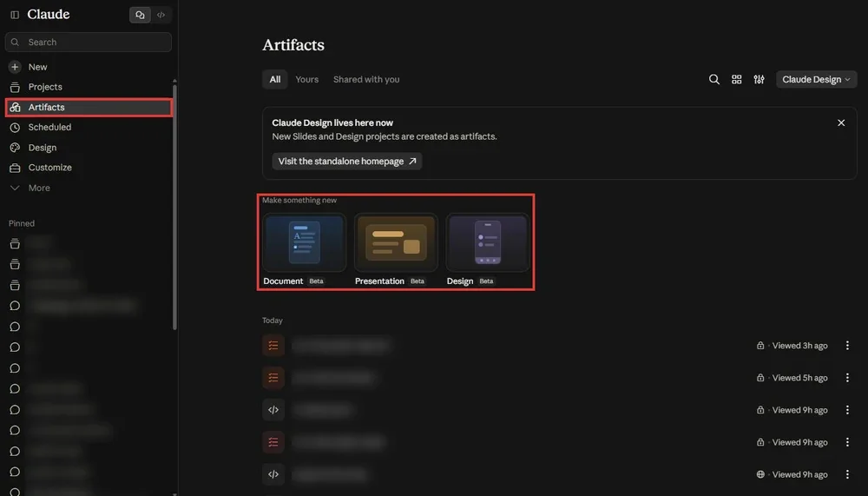The image size is (868, 496).
Task: Start a New chat from sidebar
Action: 89,67
